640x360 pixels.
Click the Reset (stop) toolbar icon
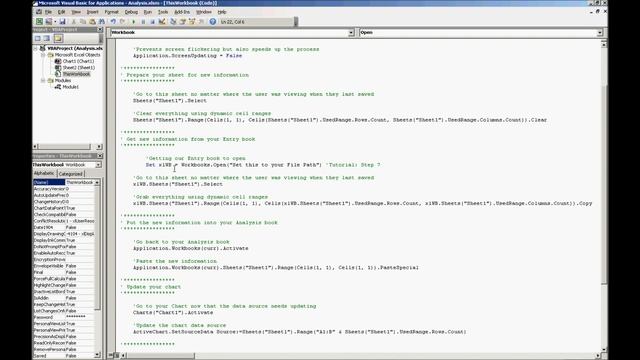pos(152,22)
